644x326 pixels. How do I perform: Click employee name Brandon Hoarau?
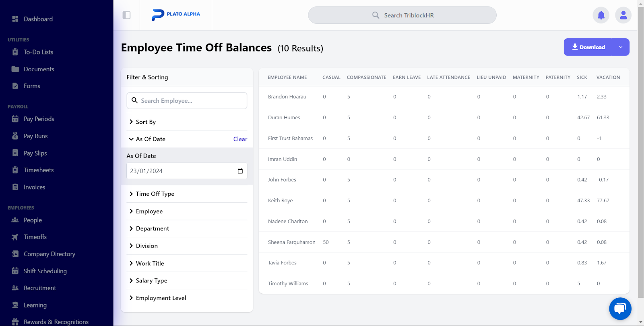pyautogui.click(x=287, y=97)
